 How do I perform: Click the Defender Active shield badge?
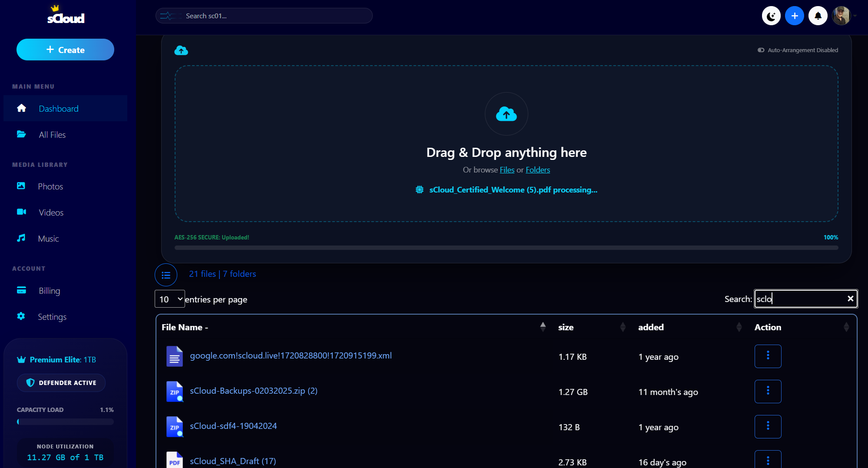(x=61, y=383)
